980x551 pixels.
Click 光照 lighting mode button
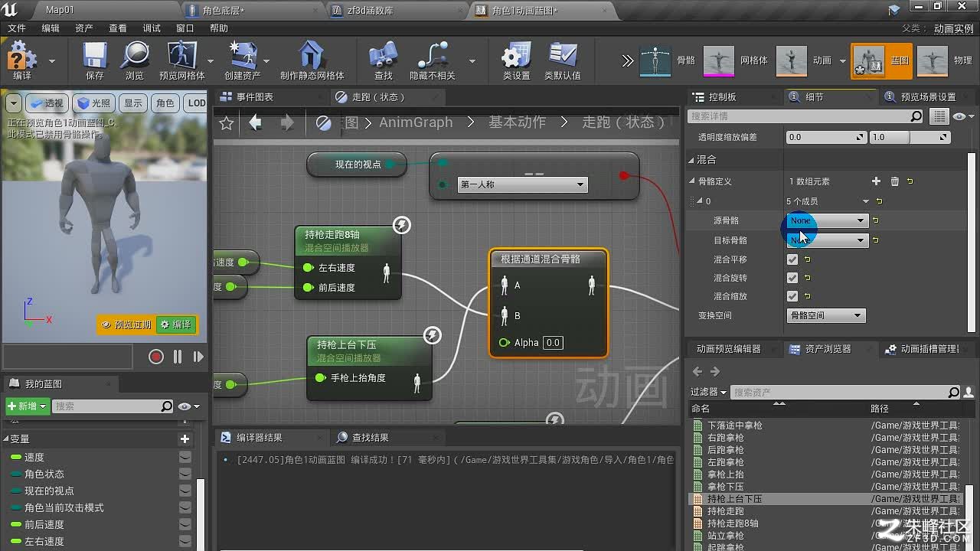pyautogui.click(x=93, y=103)
